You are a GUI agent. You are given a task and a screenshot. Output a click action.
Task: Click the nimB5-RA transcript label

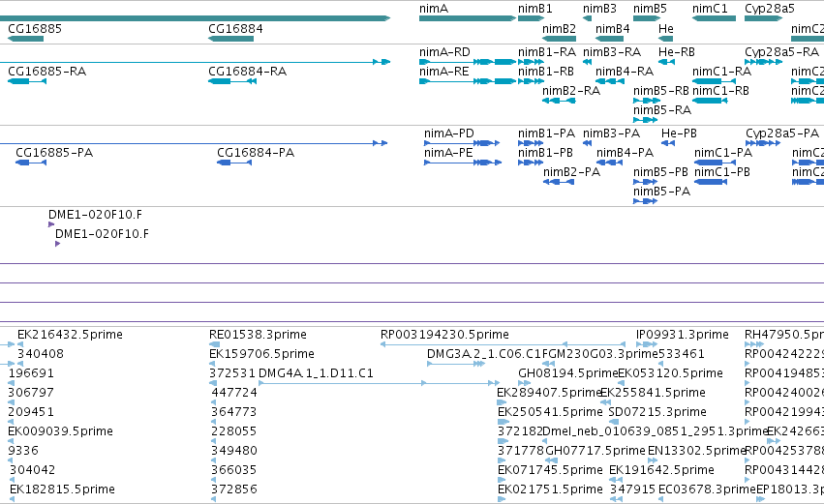pyautogui.click(x=662, y=110)
